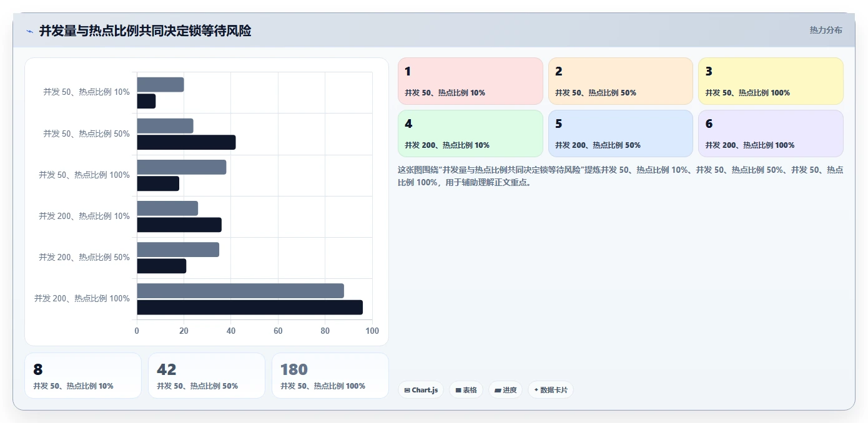
Task: Click the gray bar for 并发 200、热点比例 100%
Action: 240,291
